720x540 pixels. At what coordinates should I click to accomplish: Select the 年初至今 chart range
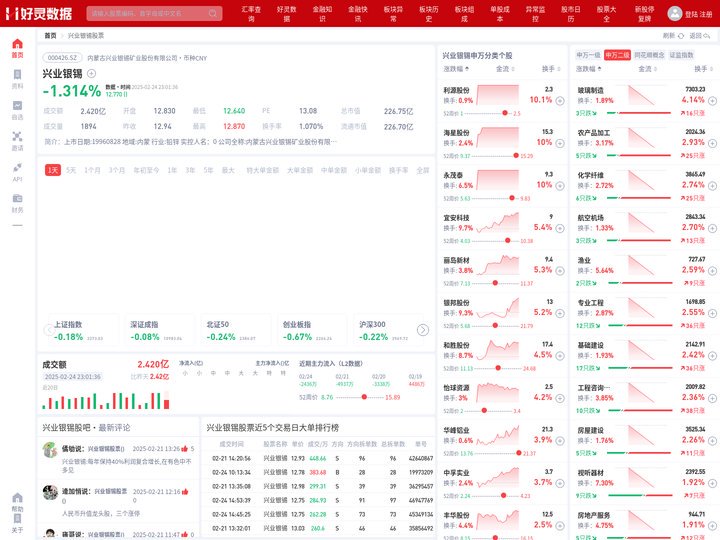[x=146, y=170]
